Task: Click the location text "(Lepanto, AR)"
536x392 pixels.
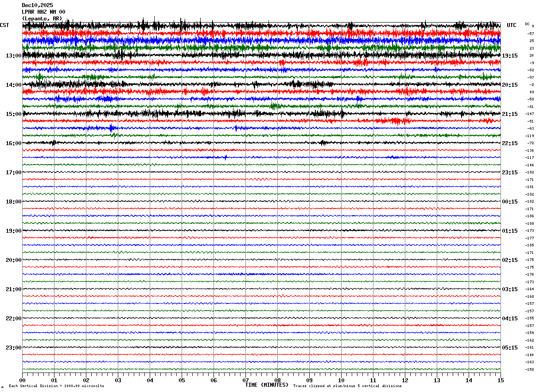Action: click(42, 19)
